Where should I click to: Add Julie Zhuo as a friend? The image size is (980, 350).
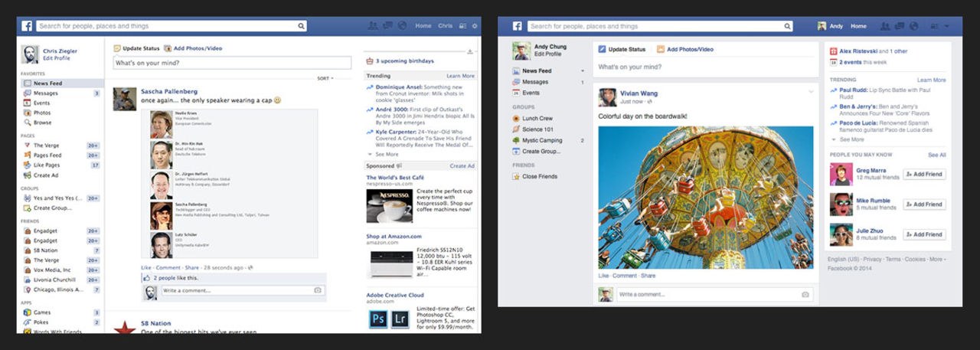pos(924,234)
